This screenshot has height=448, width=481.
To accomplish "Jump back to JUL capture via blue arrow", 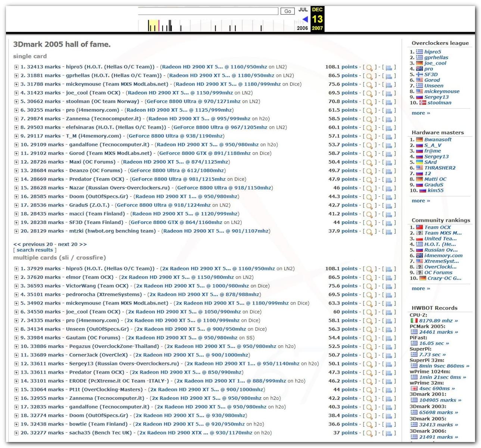I will [305, 19].
